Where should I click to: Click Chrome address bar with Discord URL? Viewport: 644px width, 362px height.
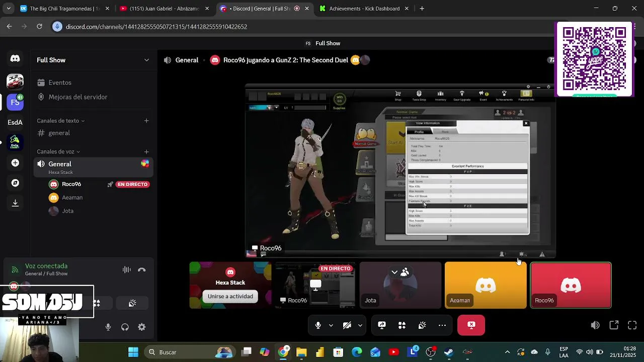302,27
